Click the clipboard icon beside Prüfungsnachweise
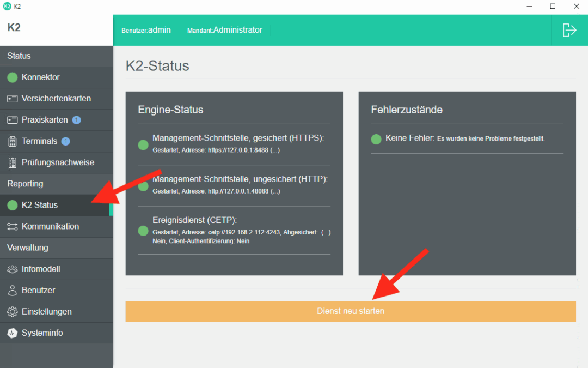Viewport: 588px width, 368px height. click(x=13, y=162)
